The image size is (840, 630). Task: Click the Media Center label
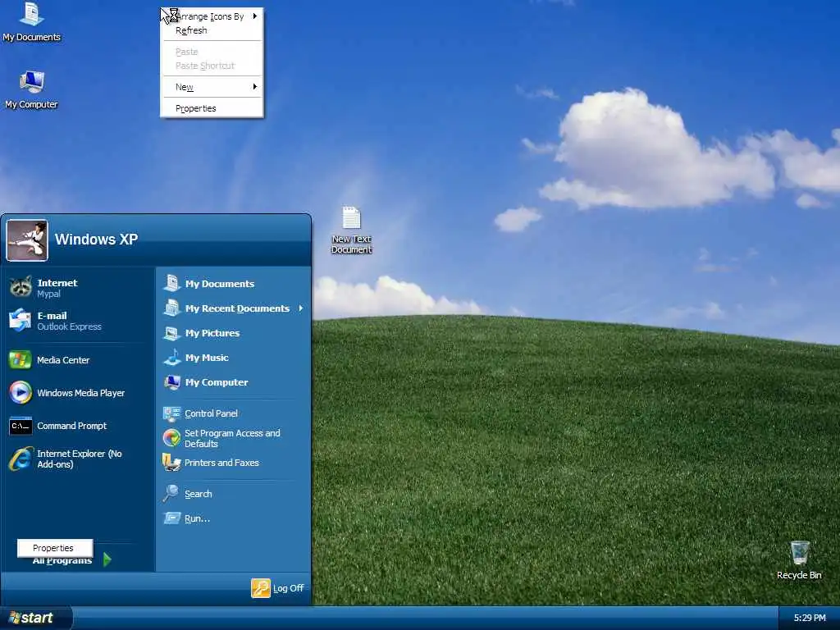[63, 360]
